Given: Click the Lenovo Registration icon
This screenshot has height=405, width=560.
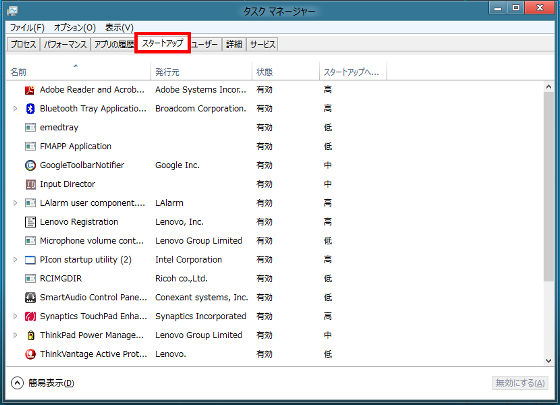Looking at the screenshot, I should click(x=30, y=222).
